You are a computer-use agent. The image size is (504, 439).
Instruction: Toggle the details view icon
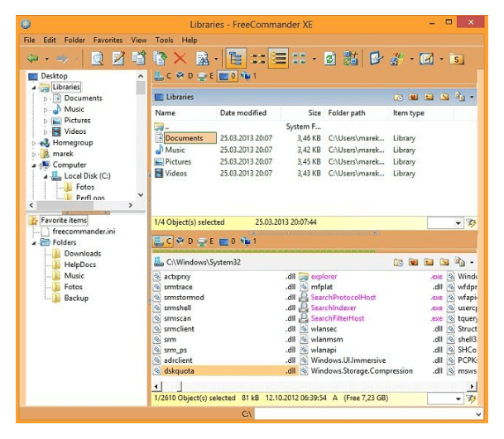[x=278, y=59]
